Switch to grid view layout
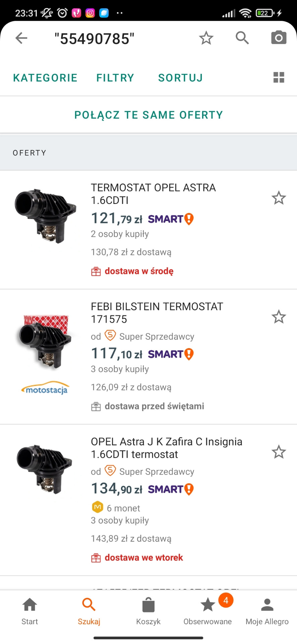The width and height of the screenshot is (297, 644). pyautogui.click(x=279, y=77)
